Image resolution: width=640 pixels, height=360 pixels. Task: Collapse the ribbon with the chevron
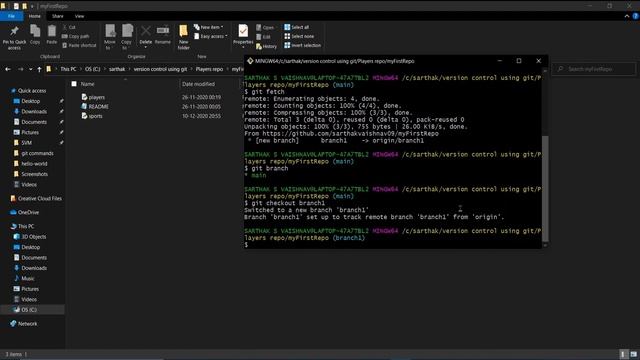627,16
